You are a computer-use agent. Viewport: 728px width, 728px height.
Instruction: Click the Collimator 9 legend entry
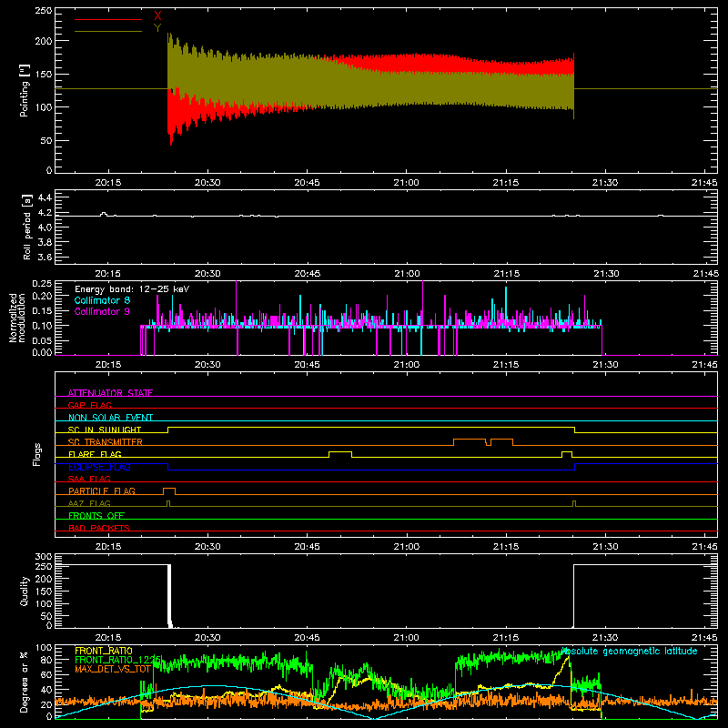pos(102,311)
